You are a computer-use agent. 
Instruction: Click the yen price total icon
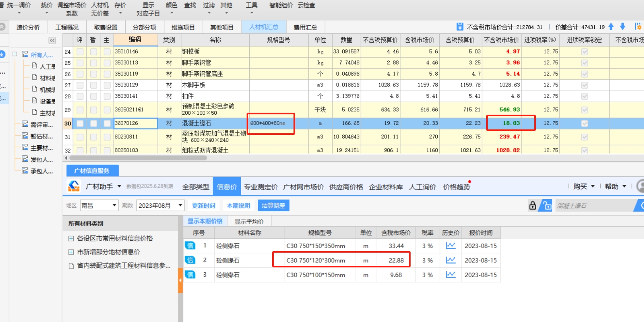(460, 27)
